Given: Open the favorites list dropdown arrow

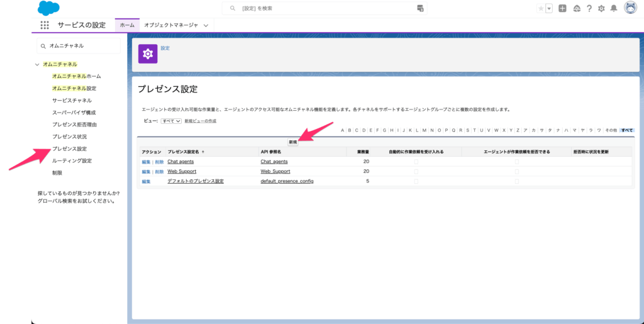Looking at the screenshot, I should click(x=549, y=8).
